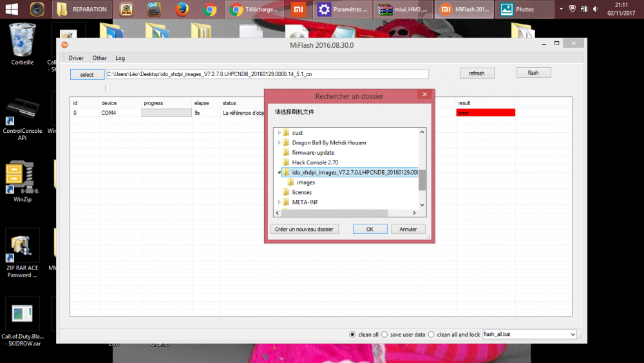Open the Driver menu
The image size is (644, 363).
click(x=76, y=58)
